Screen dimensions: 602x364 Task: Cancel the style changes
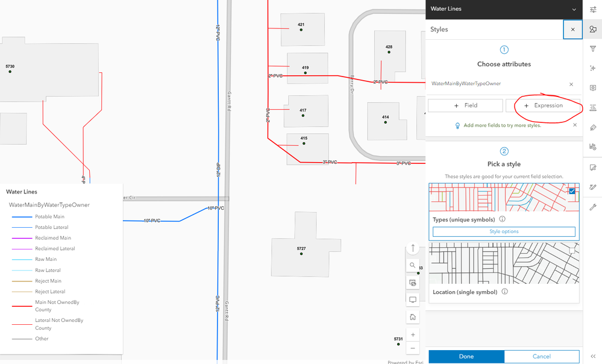click(x=541, y=356)
